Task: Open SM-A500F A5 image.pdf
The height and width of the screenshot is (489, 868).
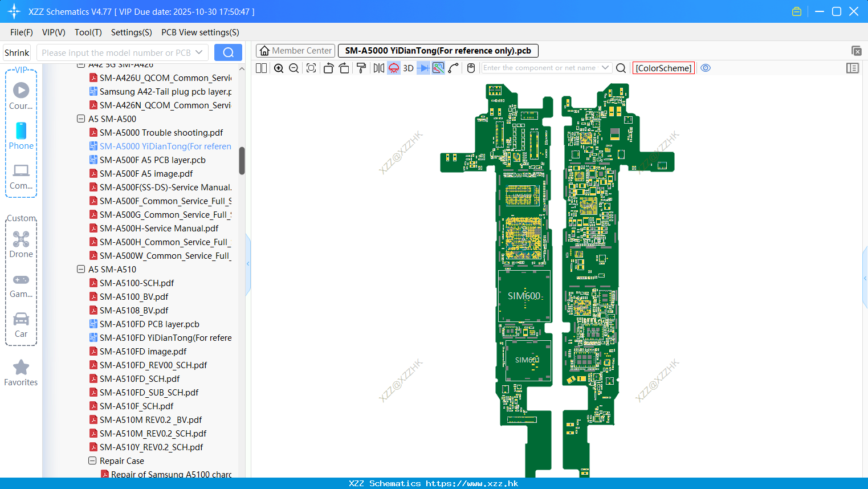Action: coord(146,174)
